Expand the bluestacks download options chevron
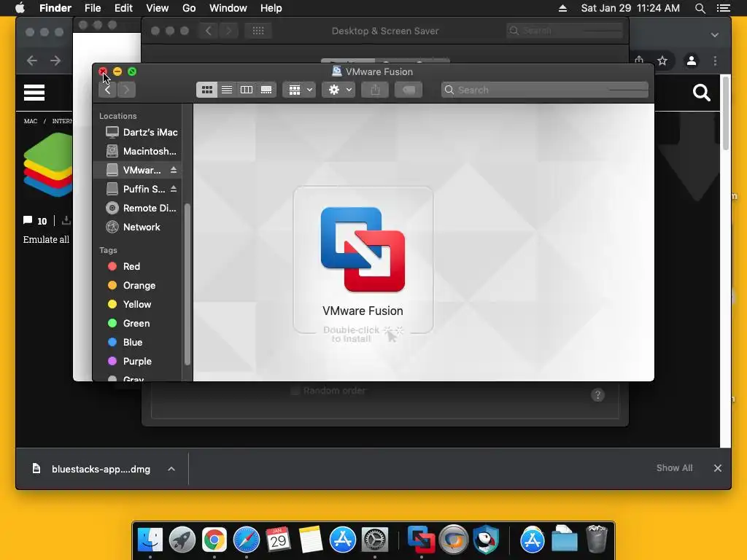Image resolution: width=747 pixels, height=560 pixels. (171, 469)
